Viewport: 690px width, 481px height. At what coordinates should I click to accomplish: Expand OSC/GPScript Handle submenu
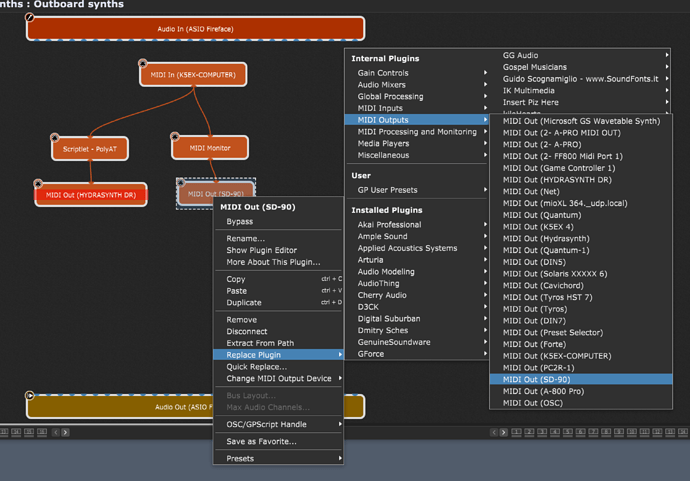coord(278,424)
